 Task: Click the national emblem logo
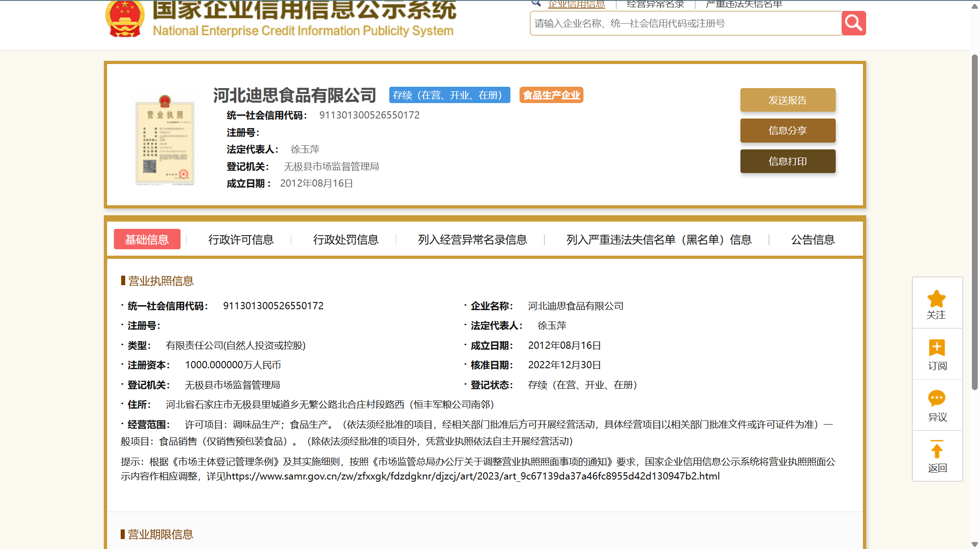click(125, 18)
